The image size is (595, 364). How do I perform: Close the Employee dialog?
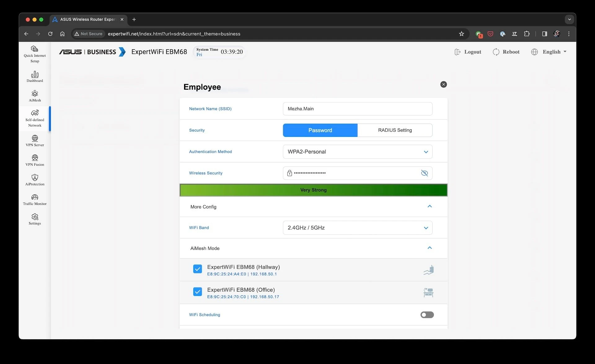[443, 84]
